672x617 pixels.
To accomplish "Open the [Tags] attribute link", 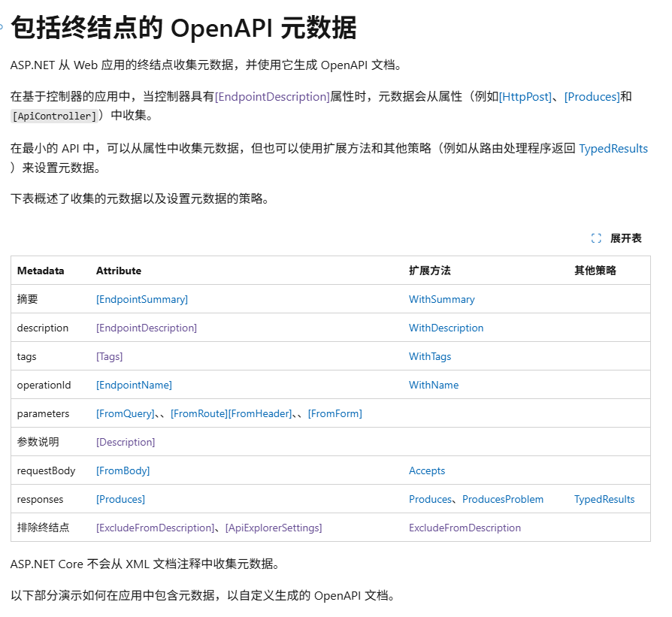I will tap(109, 356).
